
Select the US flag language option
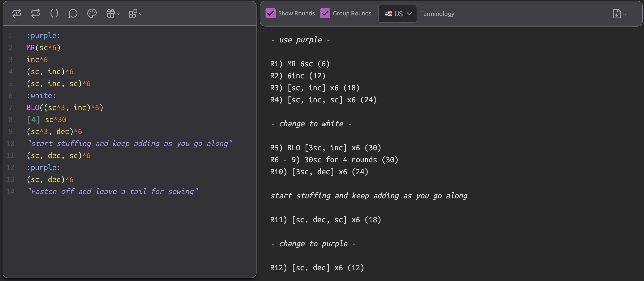click(x=389, y=14)
